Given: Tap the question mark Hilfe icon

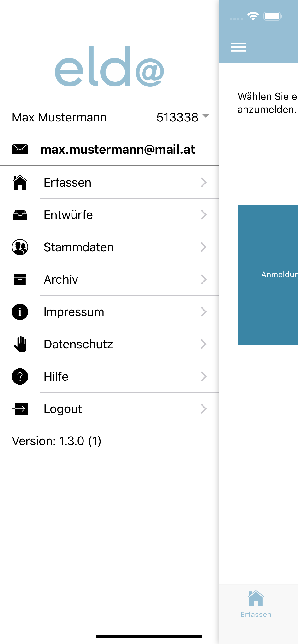Looking at the screenshot, I should [x=20, y=376].
